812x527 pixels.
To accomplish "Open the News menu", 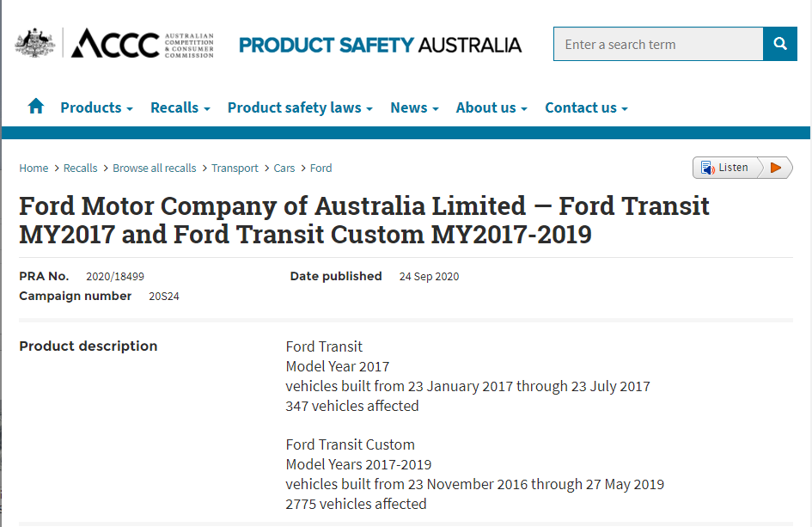I will click(x=414, y=107).
